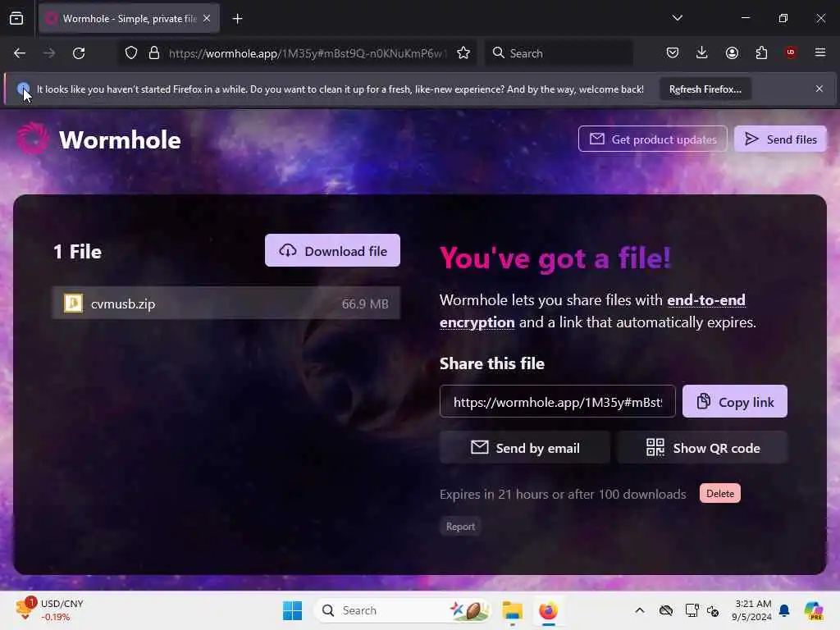Bookmark this page with the star
Viewport: 840px width, 630px height.
pos(463,52)
